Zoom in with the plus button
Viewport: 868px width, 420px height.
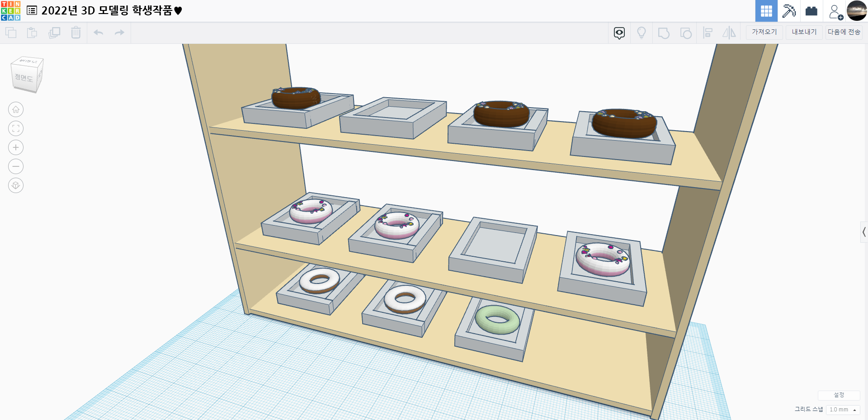click(x=16, y=147)
